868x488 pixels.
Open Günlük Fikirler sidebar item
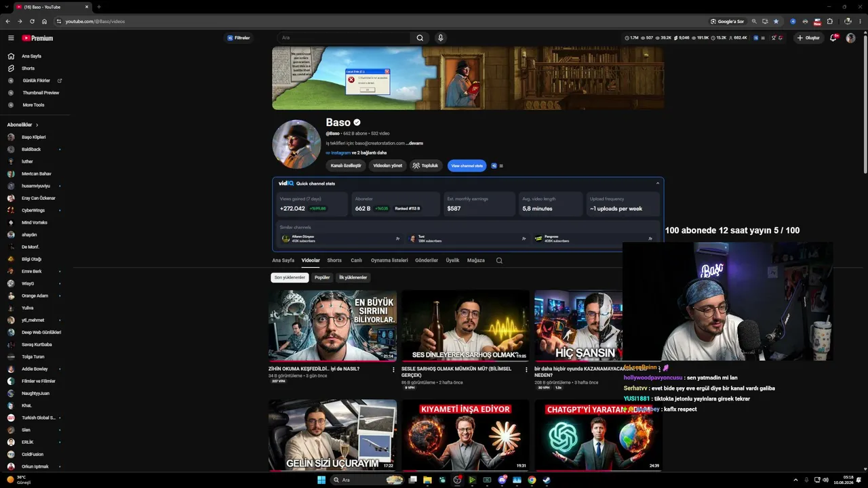pyautogui.click(x=36, y=81)
